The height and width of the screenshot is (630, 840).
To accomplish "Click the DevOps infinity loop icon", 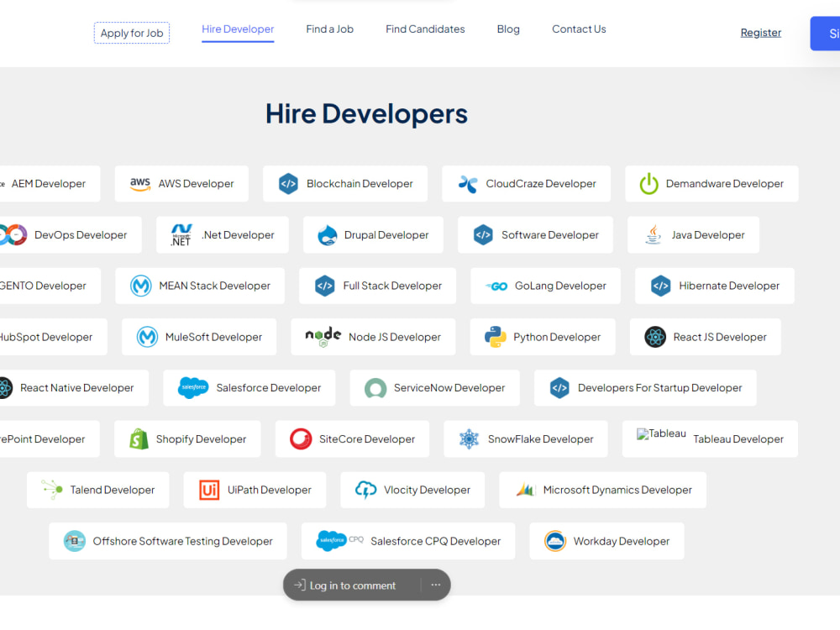I will click(x=13, y=234).
